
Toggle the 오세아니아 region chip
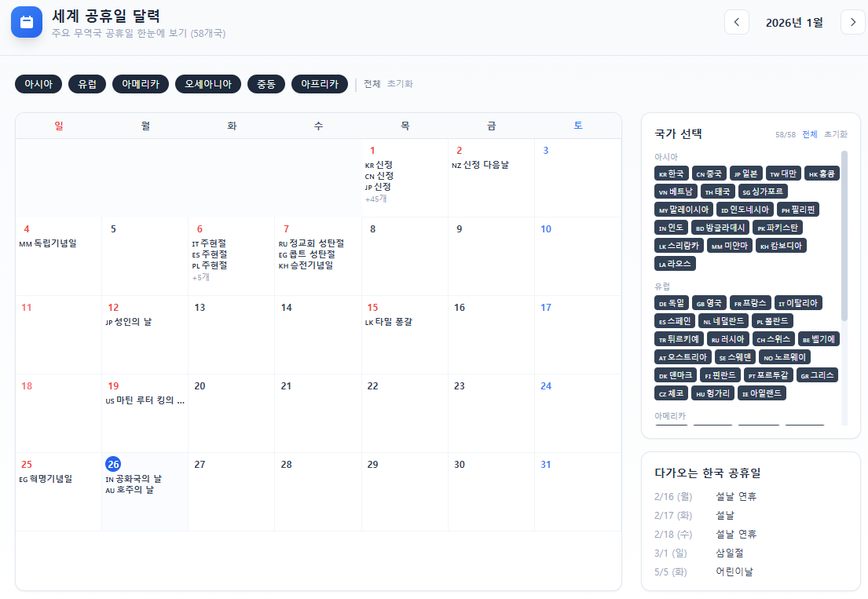pyautogui.click(x=208, y=84)
